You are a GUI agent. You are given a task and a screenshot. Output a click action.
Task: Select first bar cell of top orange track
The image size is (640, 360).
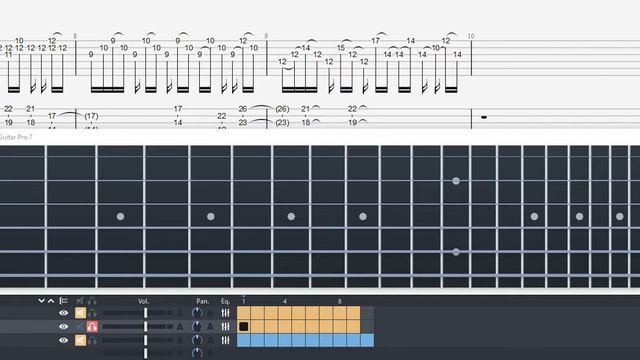point(244,313)
